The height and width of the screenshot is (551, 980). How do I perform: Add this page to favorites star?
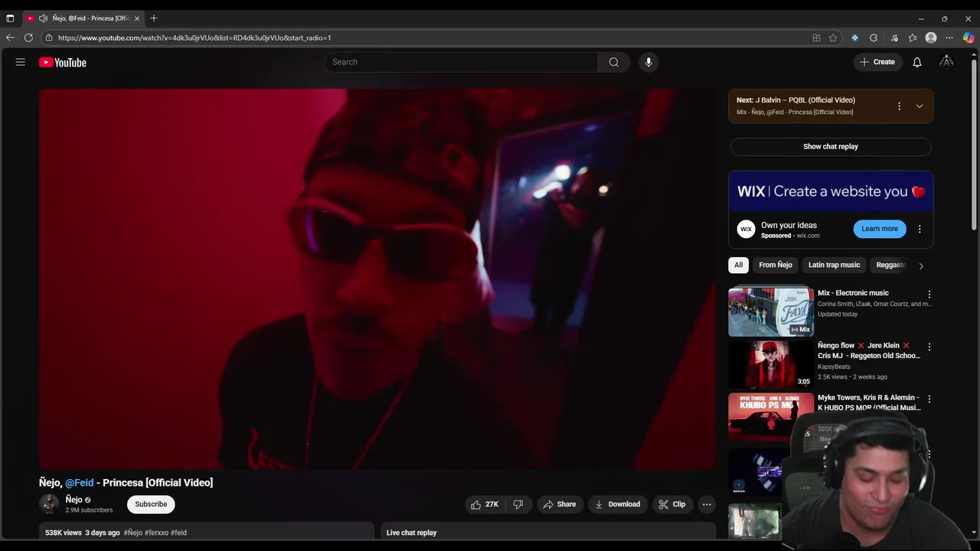pyautogui.click(x=833, y=37)
